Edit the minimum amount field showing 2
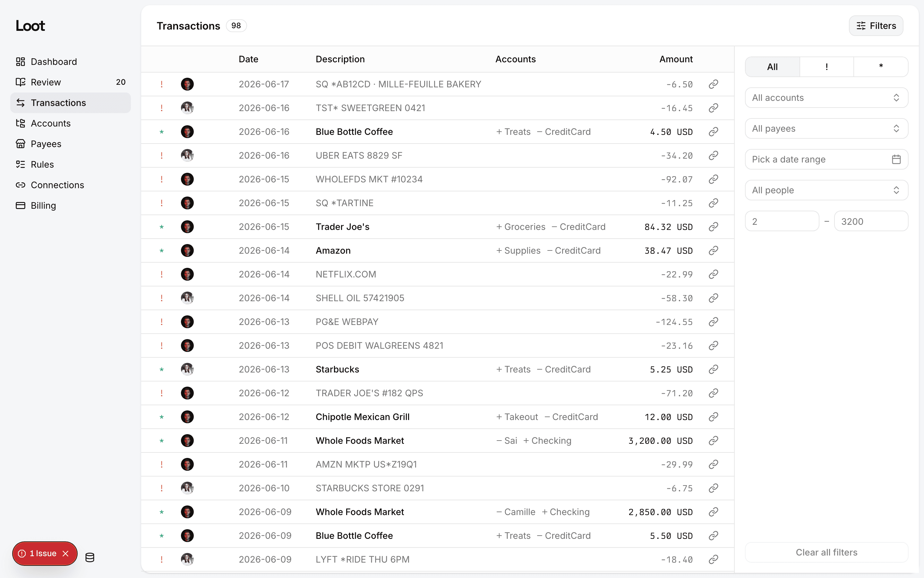Viewport: 924px width, 578px height. pos(782,221)
